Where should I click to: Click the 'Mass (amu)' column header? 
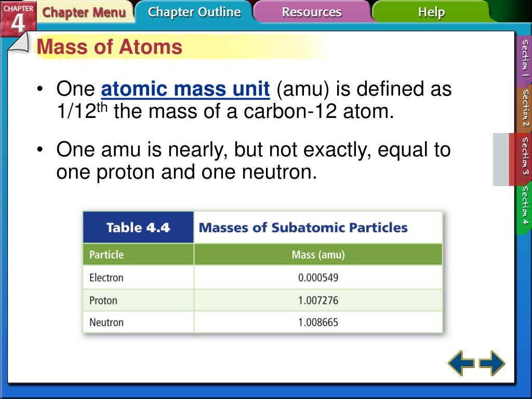318,255
